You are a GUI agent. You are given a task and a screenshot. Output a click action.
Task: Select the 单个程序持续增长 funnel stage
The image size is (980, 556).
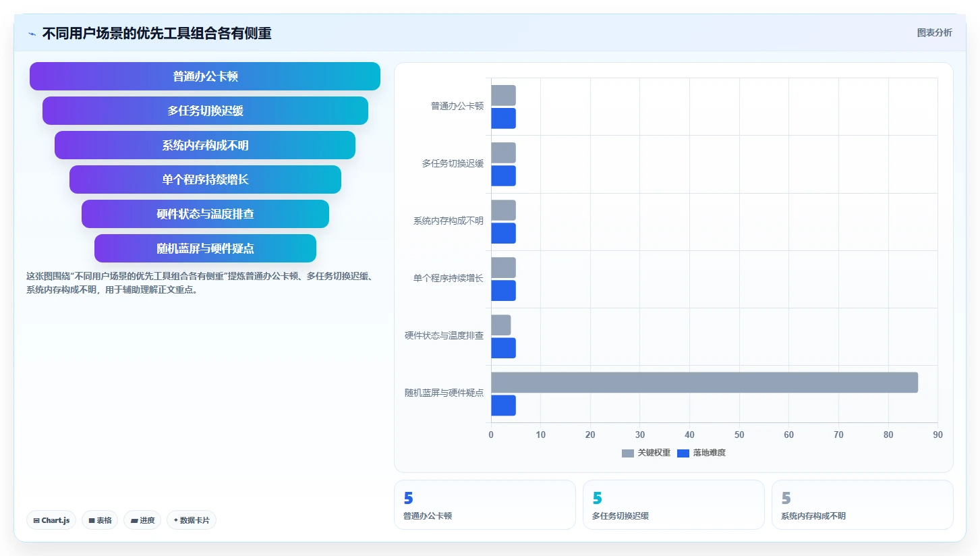tap(205, 179)
